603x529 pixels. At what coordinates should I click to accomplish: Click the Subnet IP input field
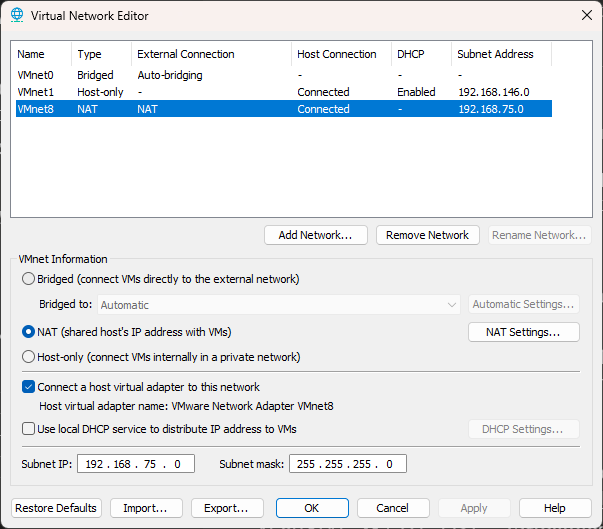136,464
